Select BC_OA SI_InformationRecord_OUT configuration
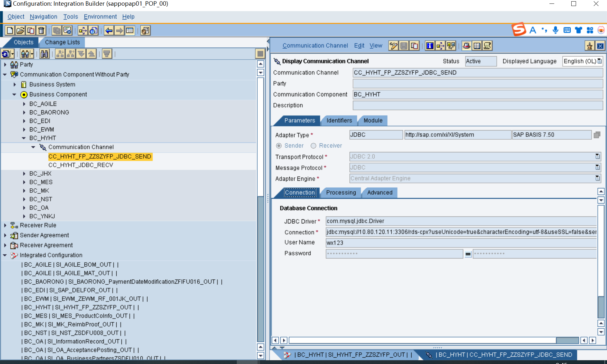 [74, 341]
